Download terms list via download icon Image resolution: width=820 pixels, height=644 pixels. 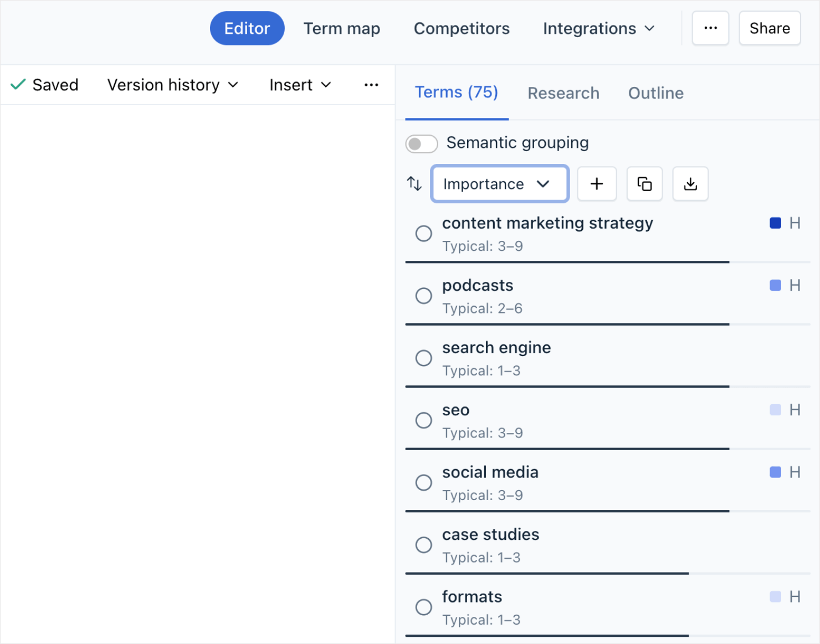pyautogui.click(x=690, y=184)
